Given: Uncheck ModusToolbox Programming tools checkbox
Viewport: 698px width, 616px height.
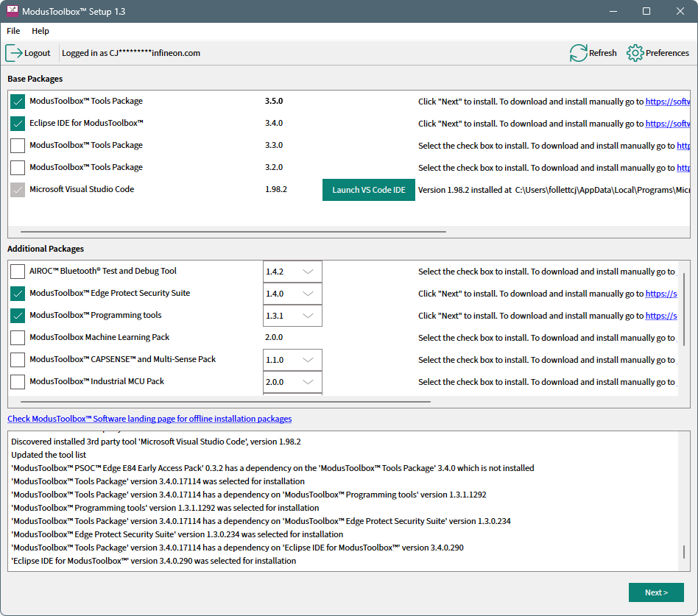Looking at the screenshot, I should coord(18,316).
